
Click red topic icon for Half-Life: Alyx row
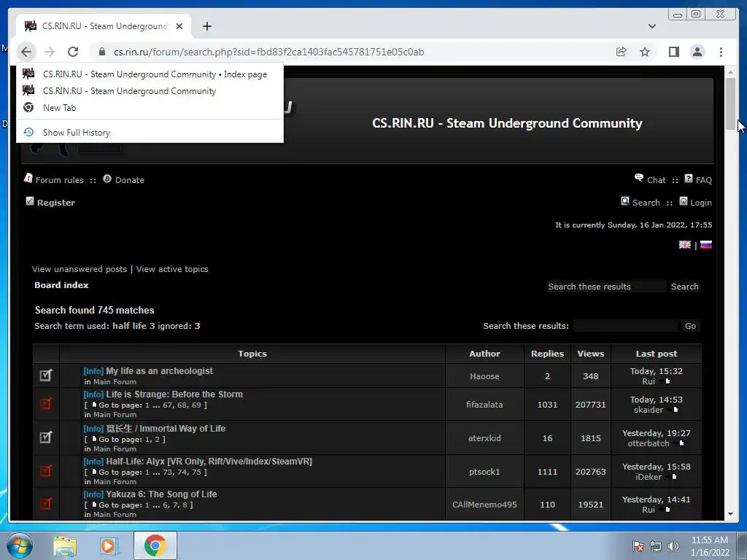pos(46,471)
